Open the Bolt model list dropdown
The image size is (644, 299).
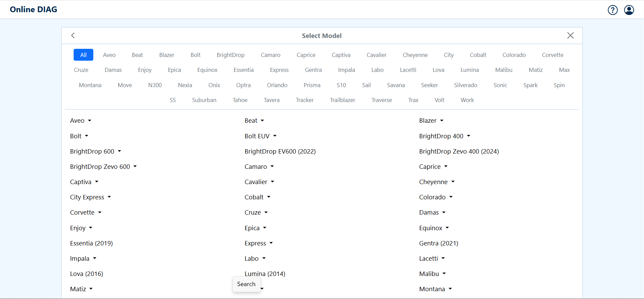tap(79, 136)
